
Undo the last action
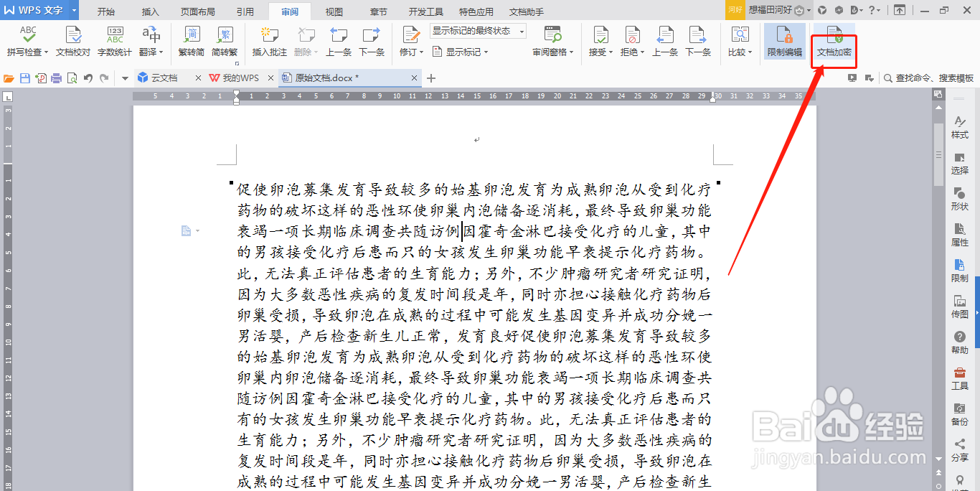(x=88, y=78)
